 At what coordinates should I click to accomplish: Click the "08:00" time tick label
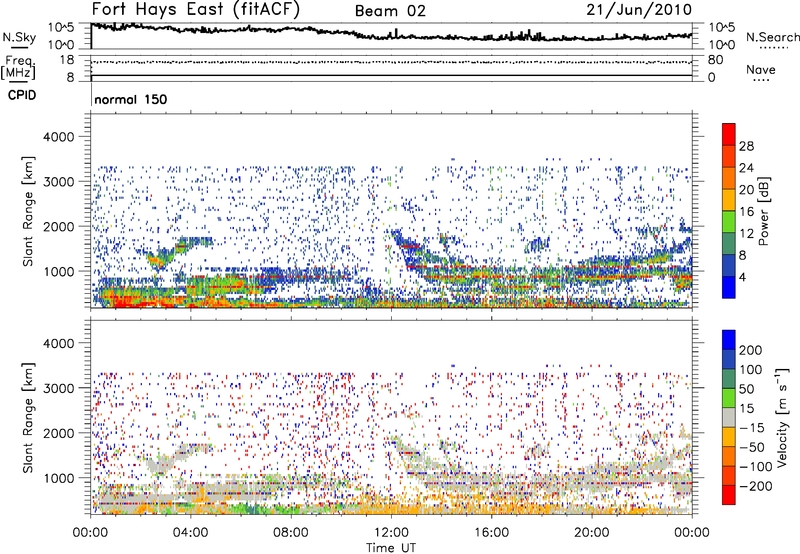point(291,533)
